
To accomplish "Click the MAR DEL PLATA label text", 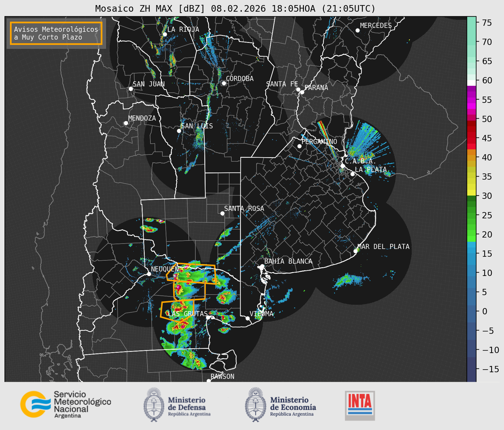I will 384,246.
